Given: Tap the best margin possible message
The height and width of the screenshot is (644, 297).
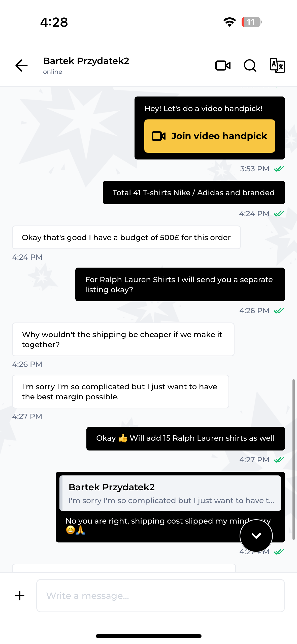Looking at the screenshot, I should tap(121, 392).
